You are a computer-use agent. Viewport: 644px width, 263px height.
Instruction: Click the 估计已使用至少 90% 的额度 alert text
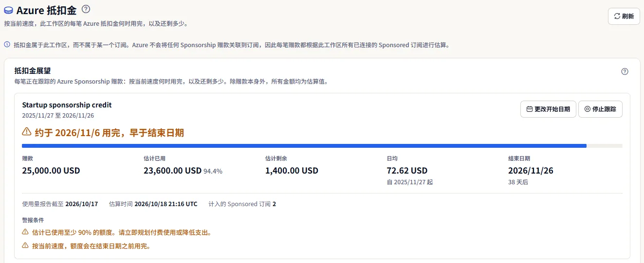coord(122,232)
